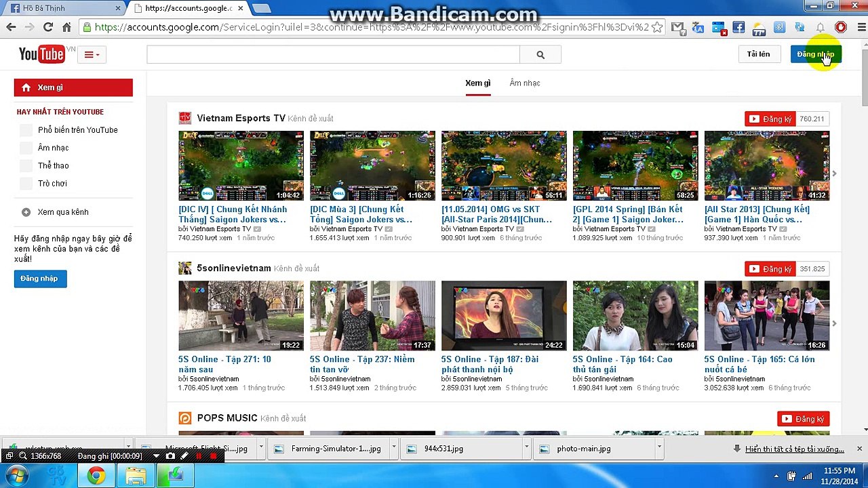The width and height of the screenshot is (868, 488).
Task: Bookmark page with the star icon
Action: point(658,27)
